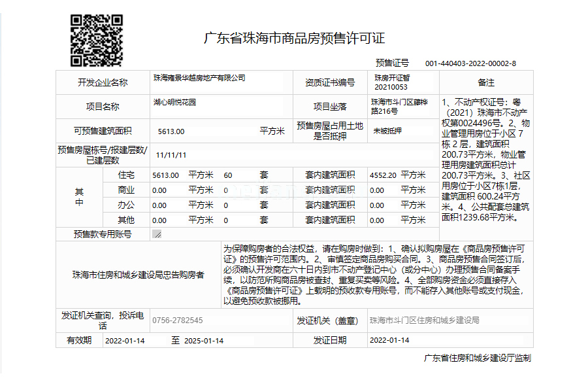
Task: Click the 预售房屋占用土地是否抵押 label
Action: click(330, 131)
